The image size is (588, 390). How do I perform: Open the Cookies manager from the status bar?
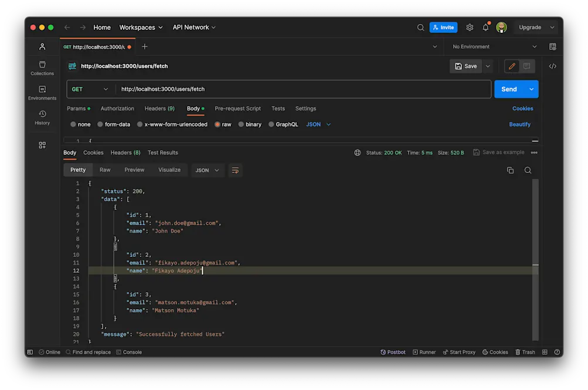coord(495,352)
